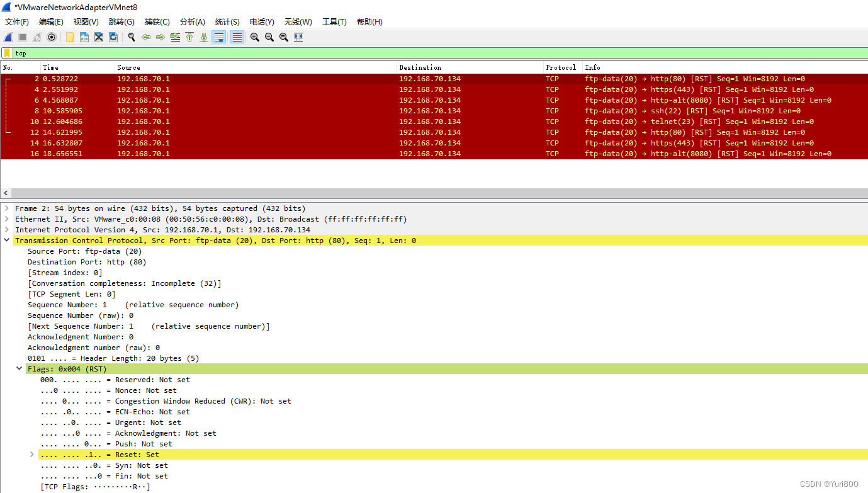
Task: Toggle auto-scroll during live capture
Action: pos(219,37)
